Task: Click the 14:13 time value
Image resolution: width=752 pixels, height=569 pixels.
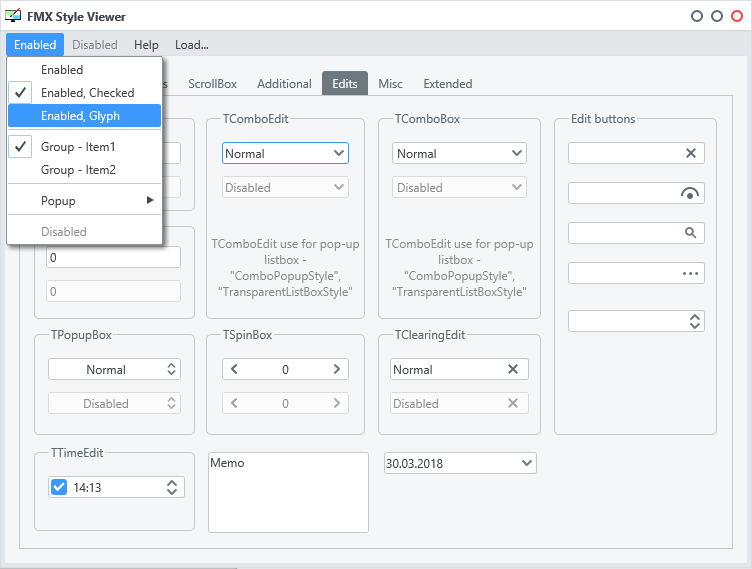Action: 87,487
